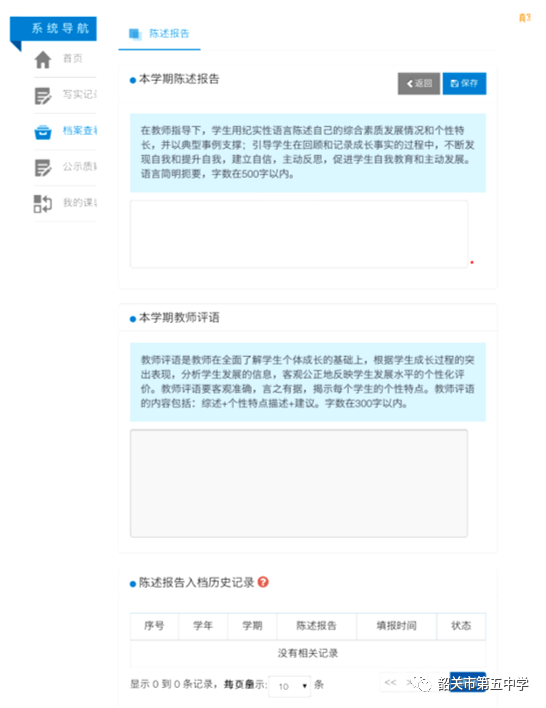Click the 写实记录 edit icon

[43, 96]
